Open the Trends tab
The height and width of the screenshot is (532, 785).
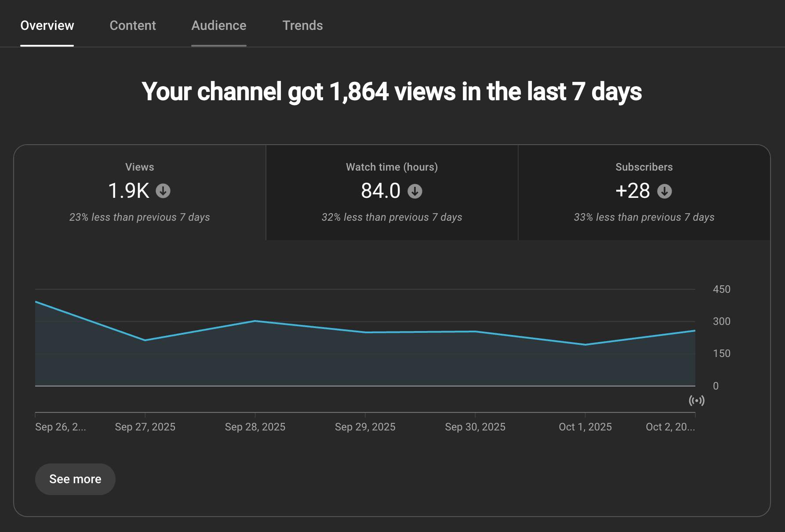click(302, 26)
